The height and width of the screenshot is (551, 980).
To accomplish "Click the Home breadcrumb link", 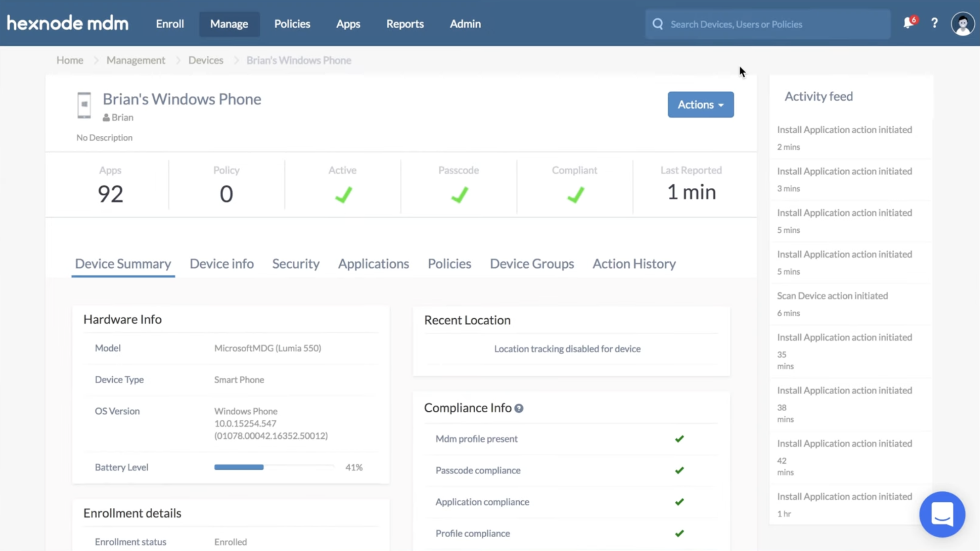I will click(69, 60).
